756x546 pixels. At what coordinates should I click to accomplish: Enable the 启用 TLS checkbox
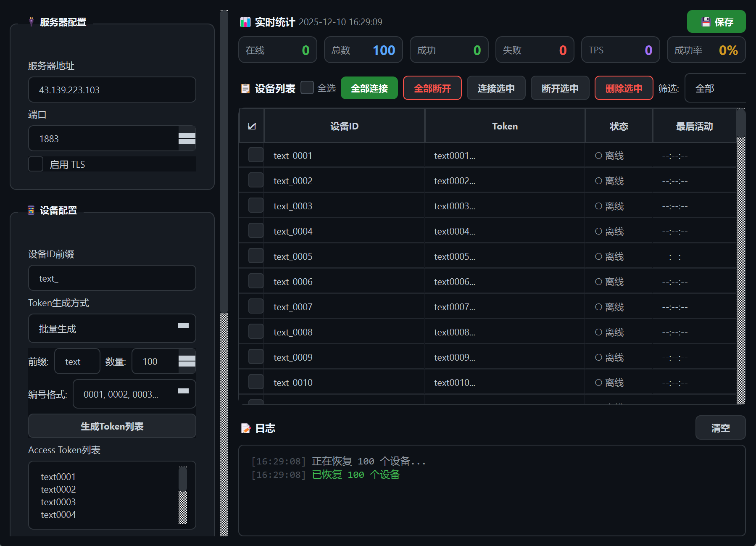(x=36, y=164)
